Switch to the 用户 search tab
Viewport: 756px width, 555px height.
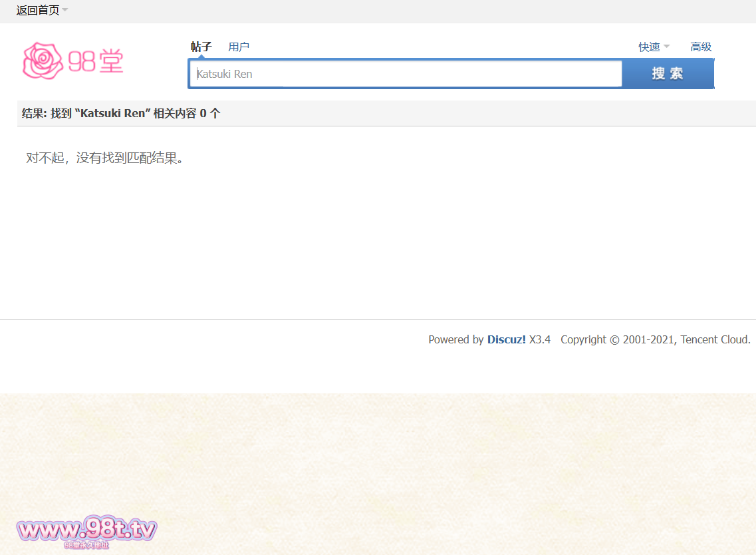pyautogui.click(x=238, y=47)
